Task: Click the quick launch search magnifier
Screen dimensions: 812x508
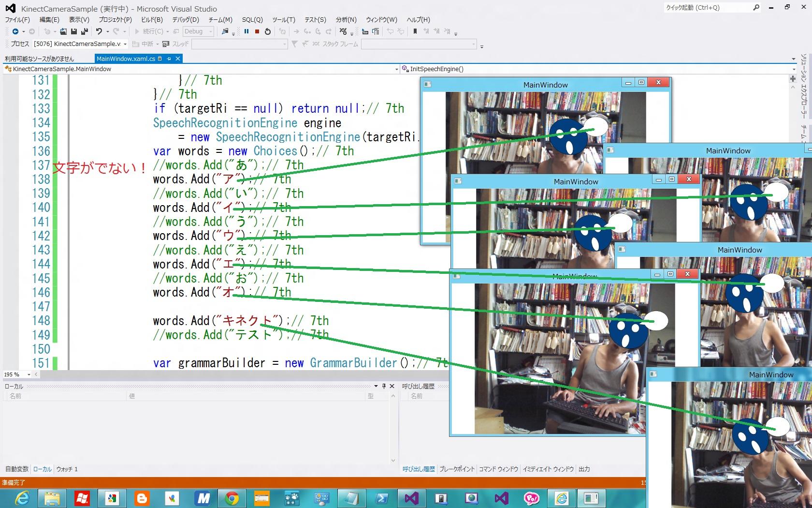Action: tap(756, 7)
